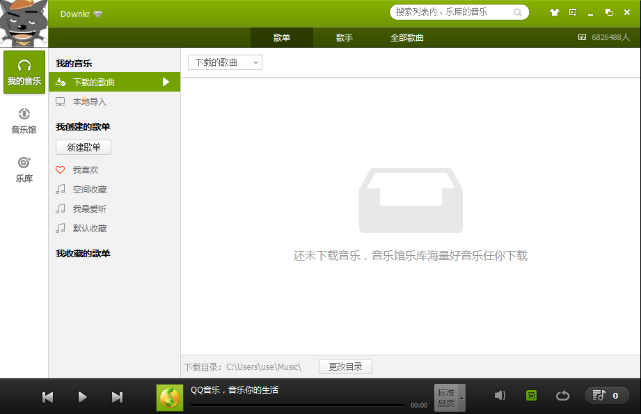This screenshot has height=414, width=641.
Task: Select 我的音乐 headphone sidebar item
Action: click(x=24, y=72)
